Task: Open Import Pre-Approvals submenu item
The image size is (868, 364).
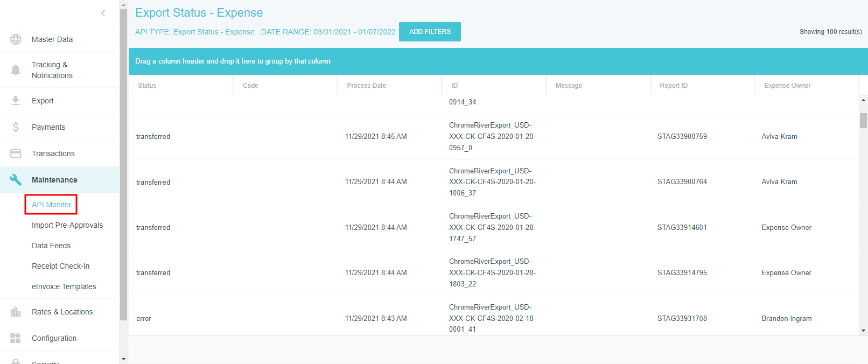Action: coord(67,225)
